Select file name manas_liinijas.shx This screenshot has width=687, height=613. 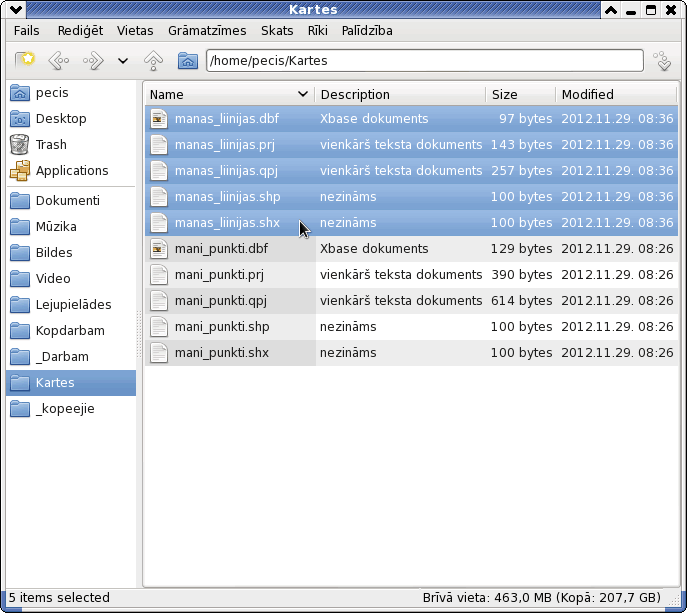tap(227, 223)
